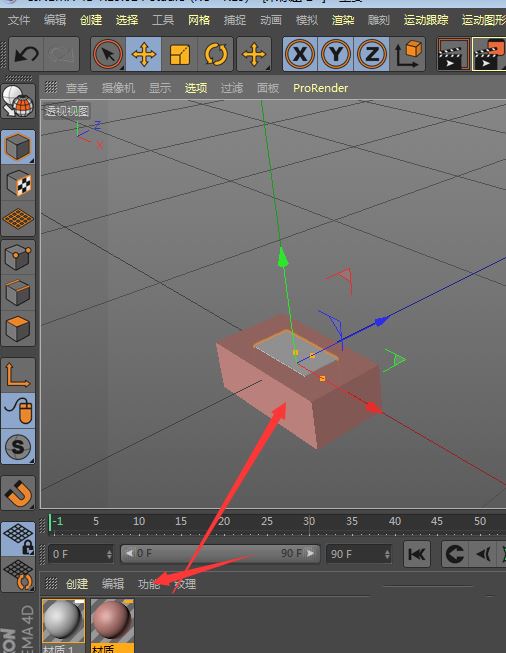
Task: Go to previous frame button
Action: click(x=483, y=554)
